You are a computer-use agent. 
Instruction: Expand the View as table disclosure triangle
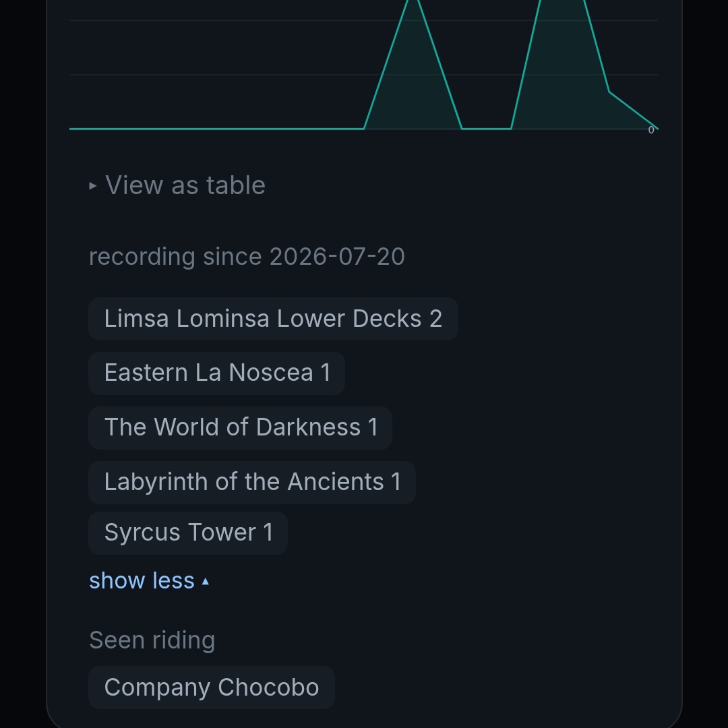93,186
